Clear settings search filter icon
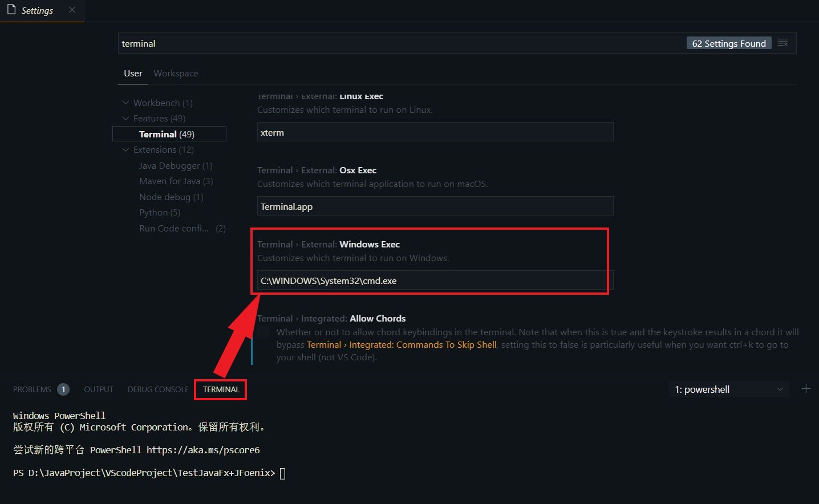This screenshot has height=504, width=819. point(782,43)
